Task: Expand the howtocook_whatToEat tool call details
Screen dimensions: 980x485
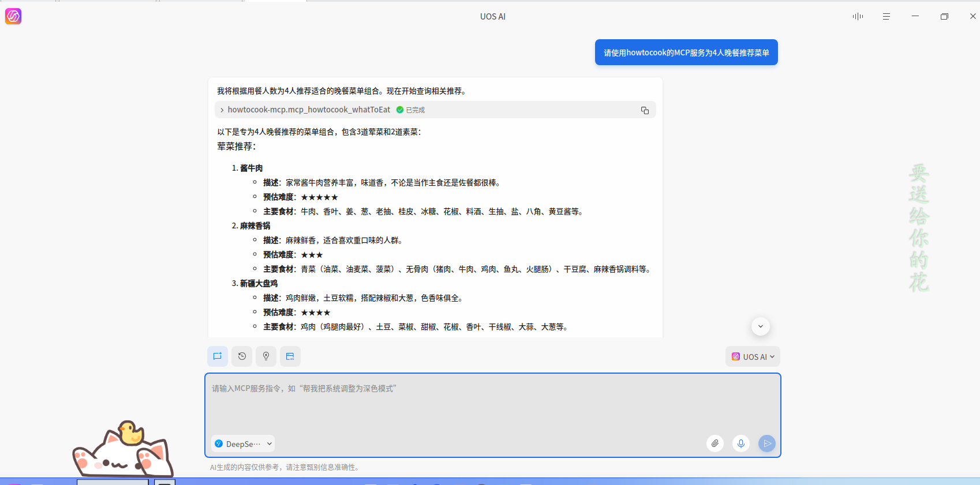Action: click(222, 110)
